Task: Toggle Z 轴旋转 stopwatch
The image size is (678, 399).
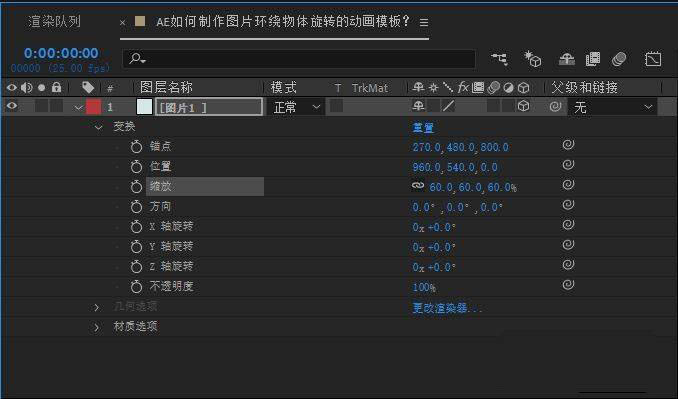Action: (x=136, y=266)
